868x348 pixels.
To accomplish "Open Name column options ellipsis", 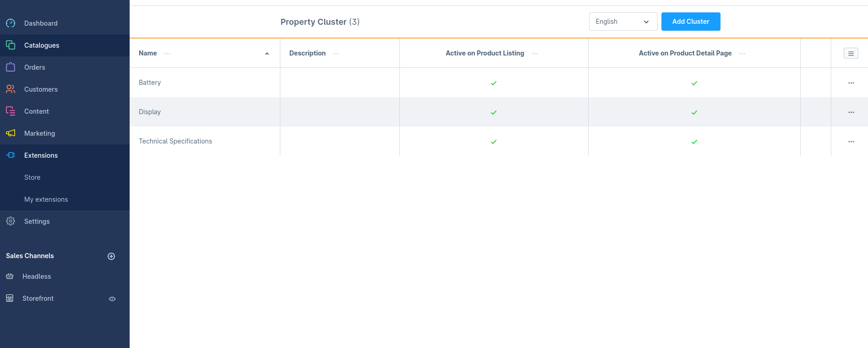I will pos(168,54).
